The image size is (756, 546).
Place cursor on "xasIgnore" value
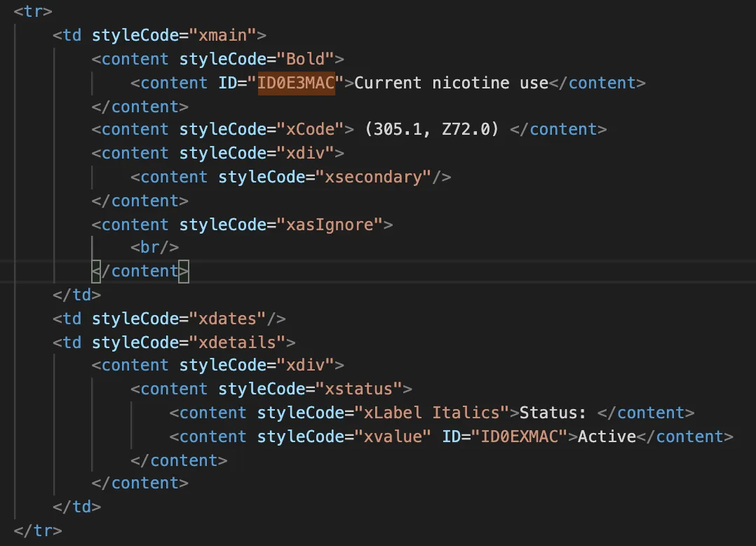330,225
